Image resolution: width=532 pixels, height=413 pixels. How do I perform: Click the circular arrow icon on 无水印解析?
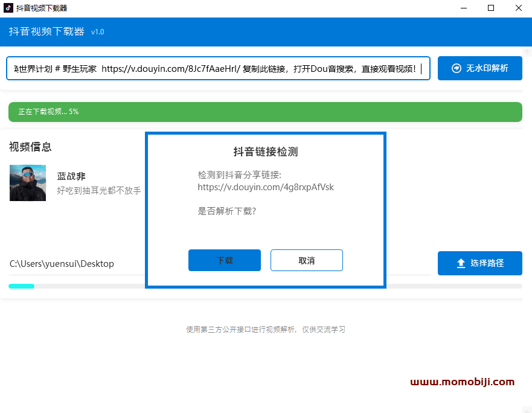(457, 68)
